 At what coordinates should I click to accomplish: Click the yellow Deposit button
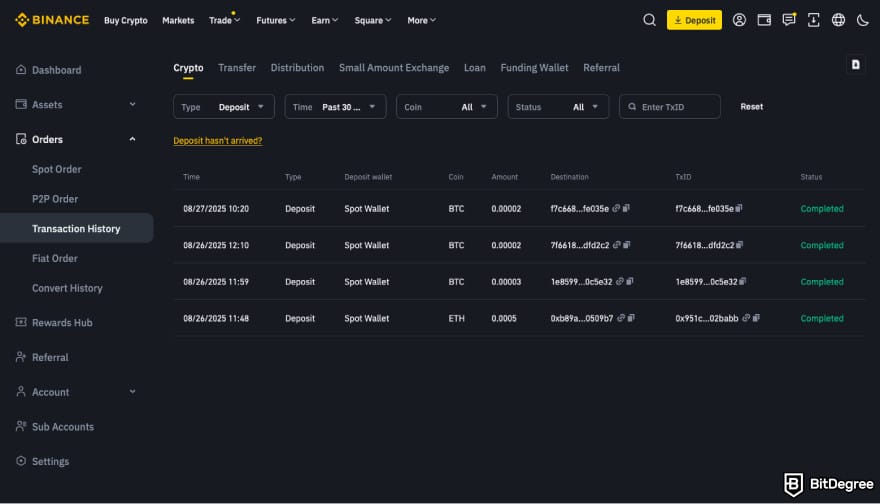click(x=694, y=20)
